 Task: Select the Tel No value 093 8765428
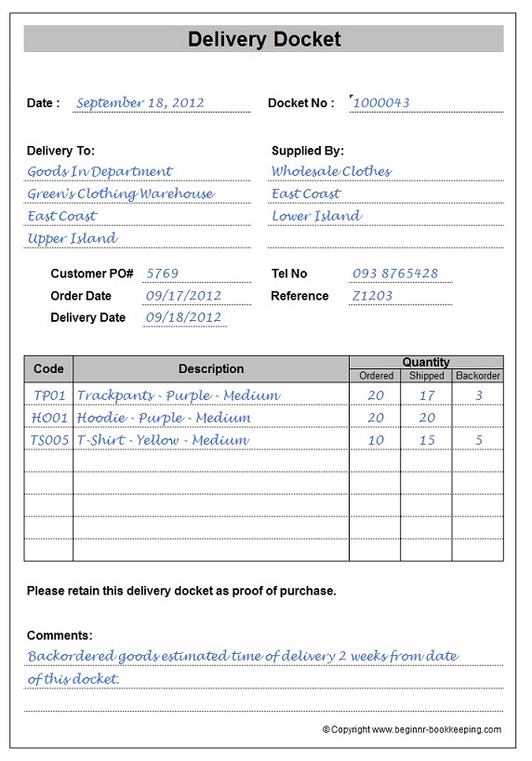395,274
